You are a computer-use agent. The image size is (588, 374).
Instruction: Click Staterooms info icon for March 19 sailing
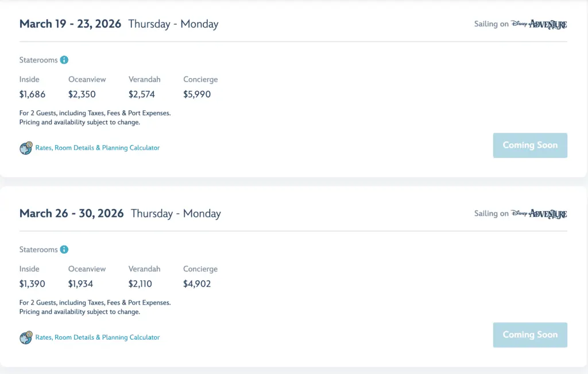coord(64,60)
